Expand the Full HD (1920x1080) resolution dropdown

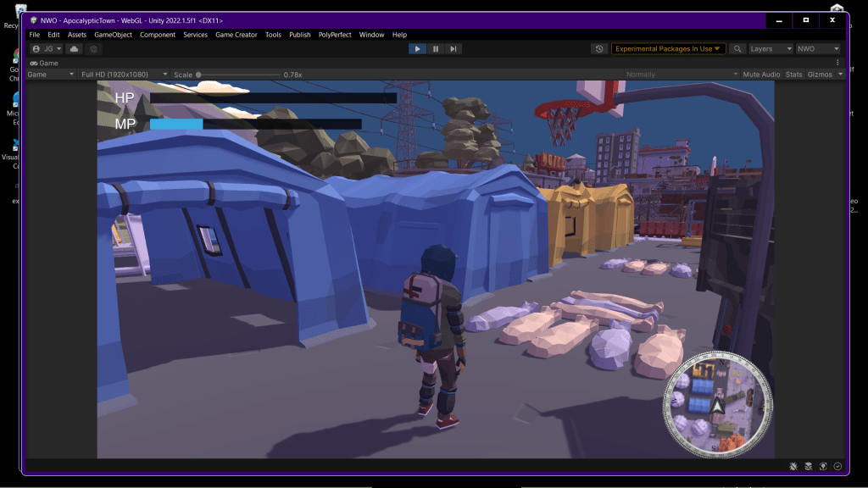click(124, 75)
